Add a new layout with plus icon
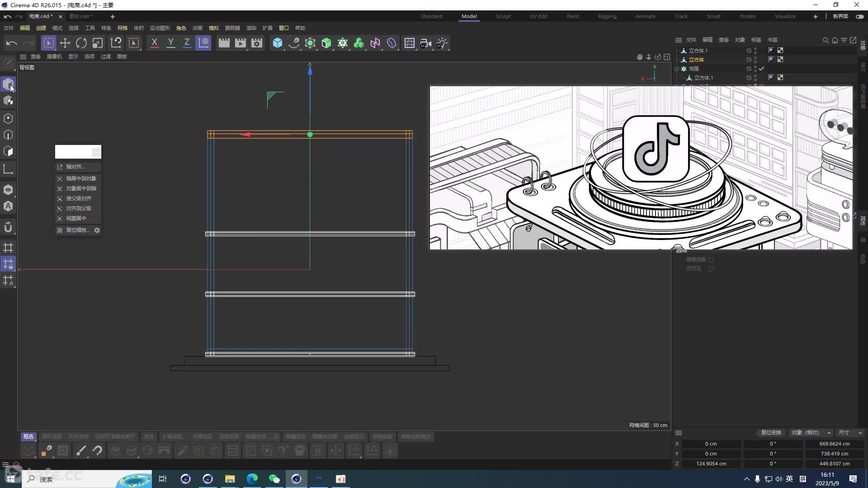 click(816, 17)
